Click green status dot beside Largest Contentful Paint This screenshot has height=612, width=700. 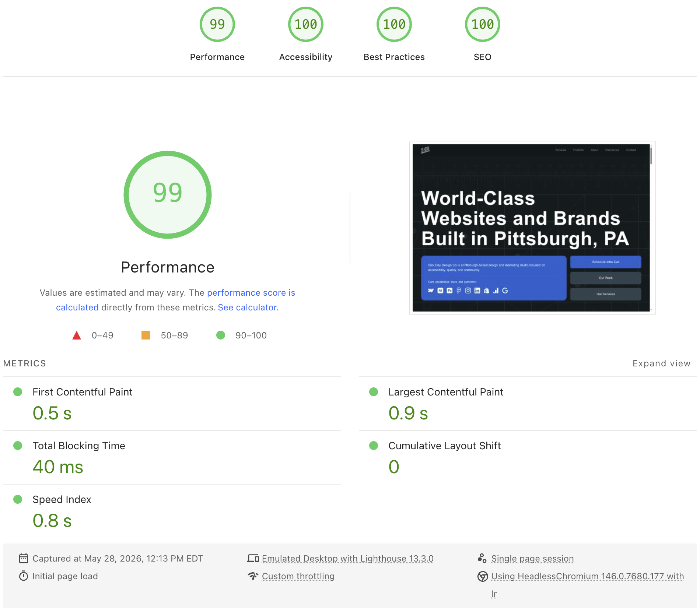[374, 392]
